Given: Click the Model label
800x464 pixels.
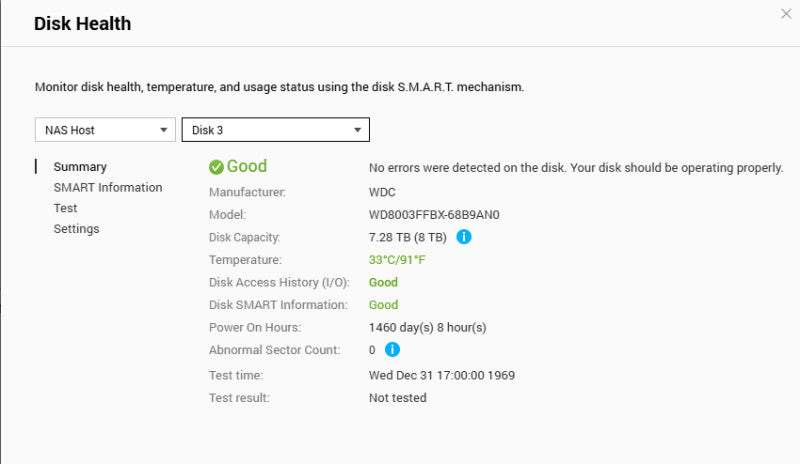Looking at the screenshot, I should (227, 215).
